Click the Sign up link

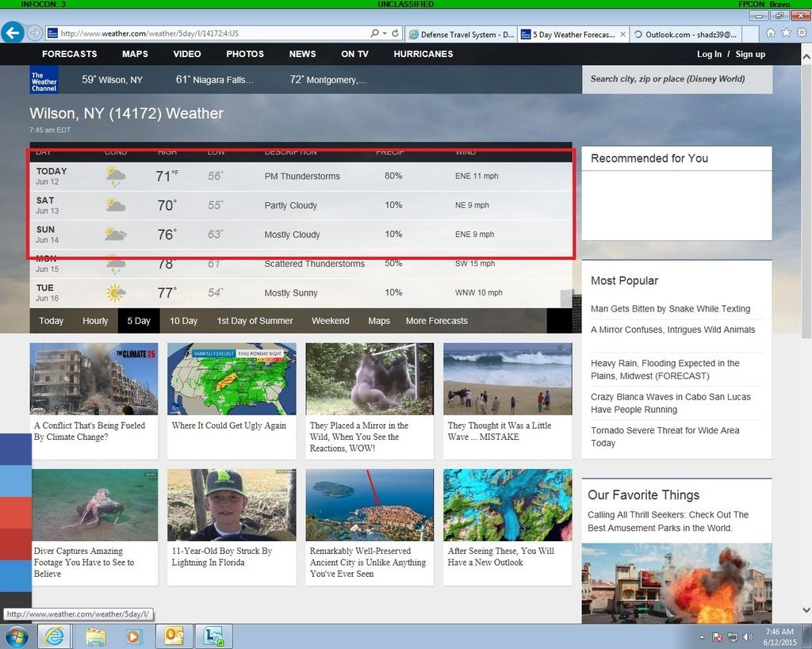750,55
